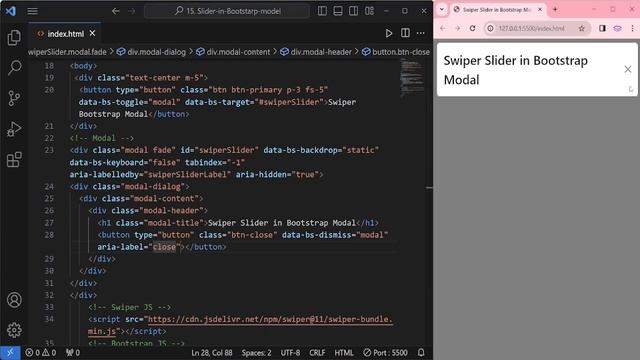Open the Source Control view
The width and height of the screenshot is (640, 360).
point(14,98)
